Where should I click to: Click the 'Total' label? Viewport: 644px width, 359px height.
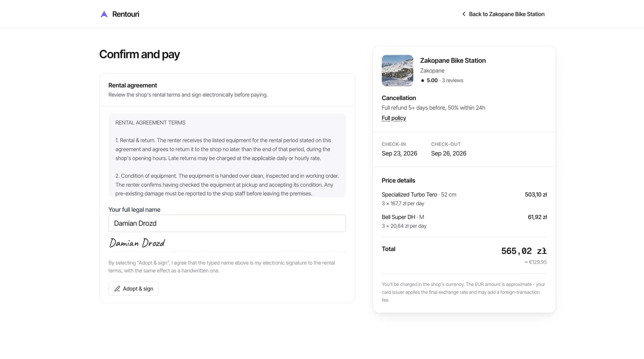[389, 249]
